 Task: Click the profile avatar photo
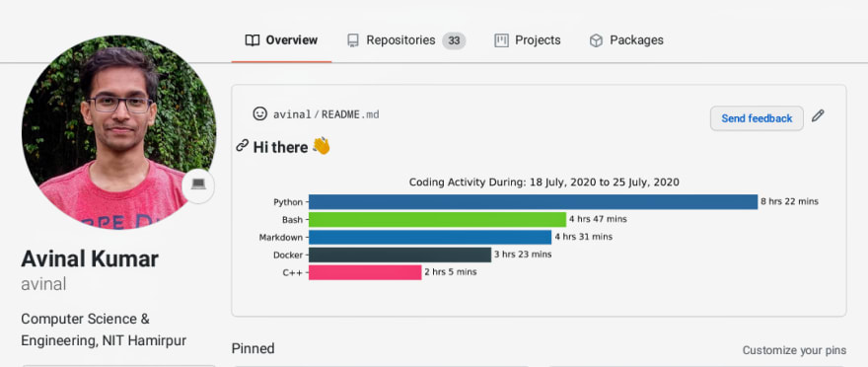point(118,132)
